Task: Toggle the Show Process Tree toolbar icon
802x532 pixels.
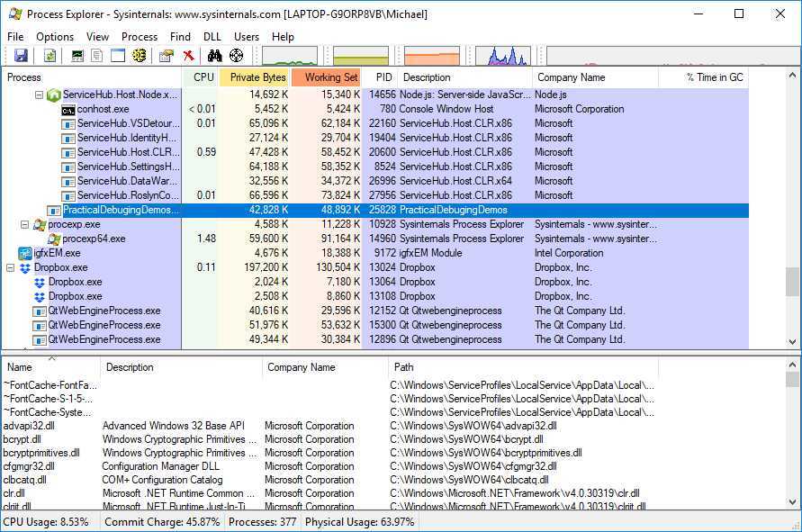Action: click(x=96, y=55)
